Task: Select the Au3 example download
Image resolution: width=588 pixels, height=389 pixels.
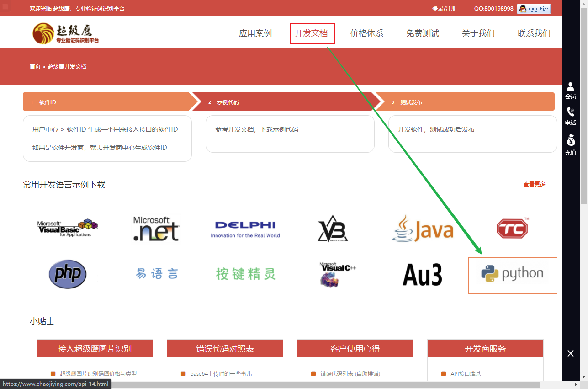Action: (x=421, y=275)
